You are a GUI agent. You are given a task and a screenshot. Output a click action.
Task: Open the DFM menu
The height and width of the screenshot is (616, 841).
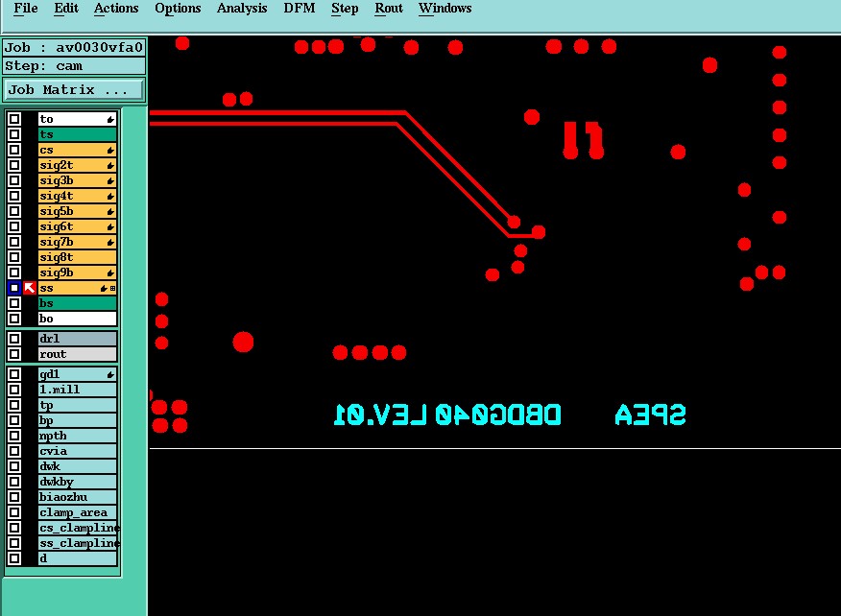pos(300,9)
